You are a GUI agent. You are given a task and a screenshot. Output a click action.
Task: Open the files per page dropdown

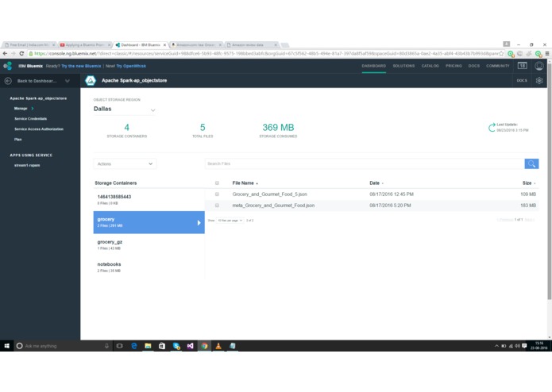tap(230, 221)
